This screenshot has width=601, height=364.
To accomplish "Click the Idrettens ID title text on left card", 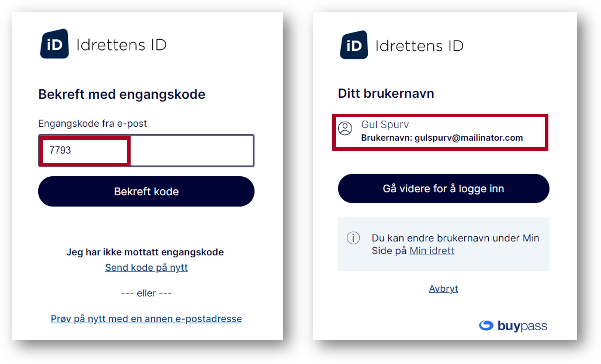I will pyautogui.click(x=121, y=45).
